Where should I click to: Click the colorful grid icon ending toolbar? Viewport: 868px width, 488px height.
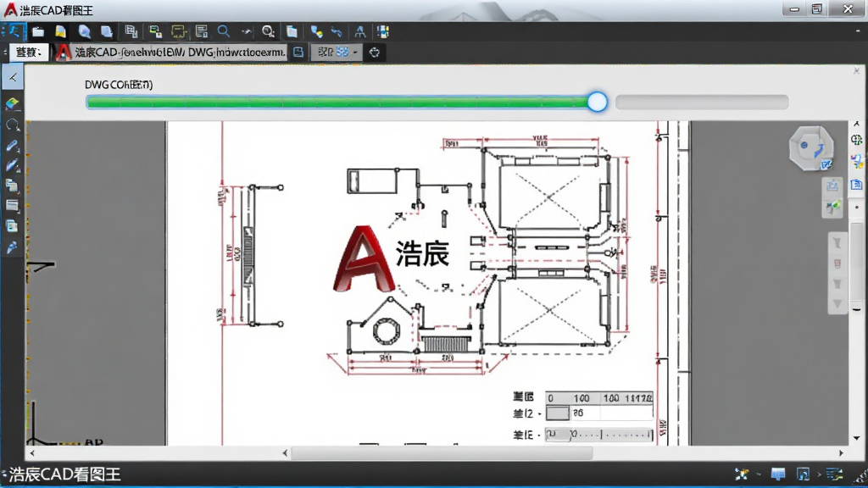click(383, 32)
